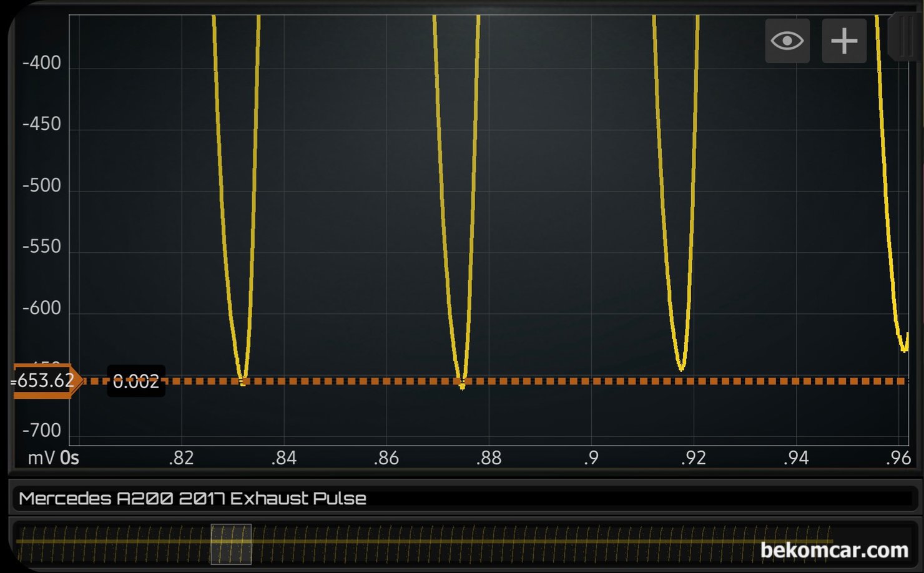
Task: Click the .96 time axis tick label
Action: (898, 458)
